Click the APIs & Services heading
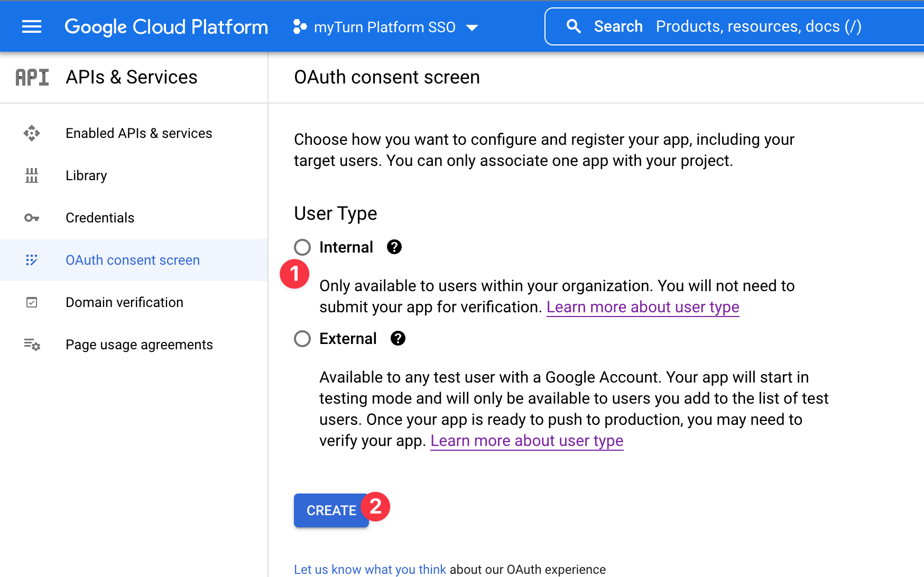Screen dimensions: 924x577 pyautogui.click(x=132, y=77)
